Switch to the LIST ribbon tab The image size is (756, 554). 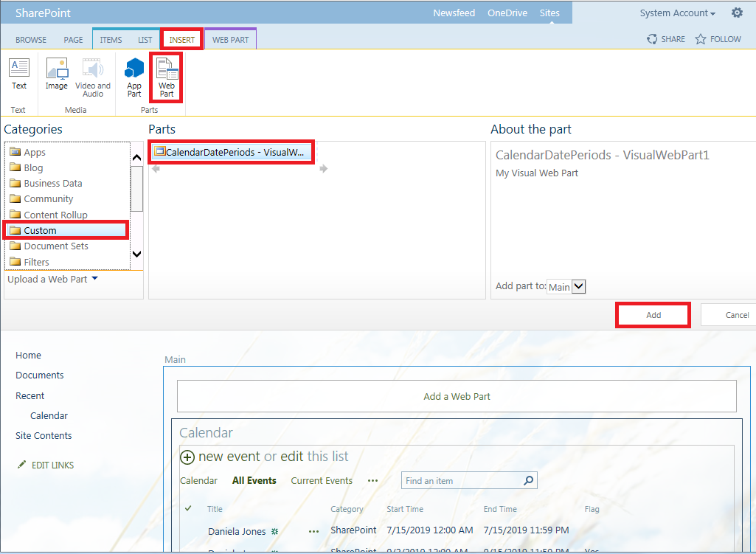coord(145,40)
